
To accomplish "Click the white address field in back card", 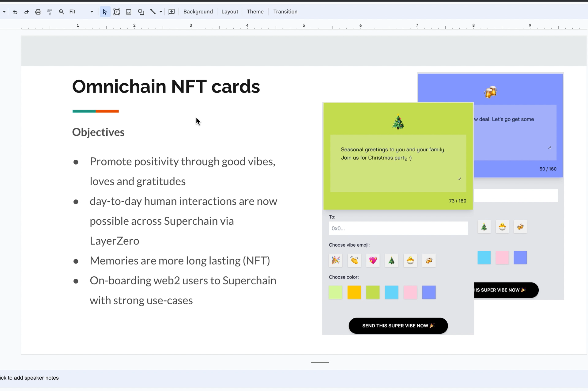I will 516,195.
